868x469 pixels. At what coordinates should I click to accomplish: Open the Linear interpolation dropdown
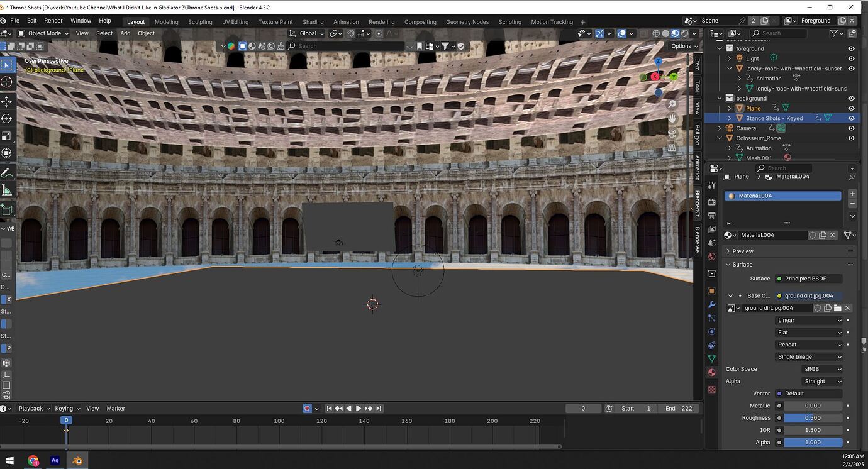(809, 320)
